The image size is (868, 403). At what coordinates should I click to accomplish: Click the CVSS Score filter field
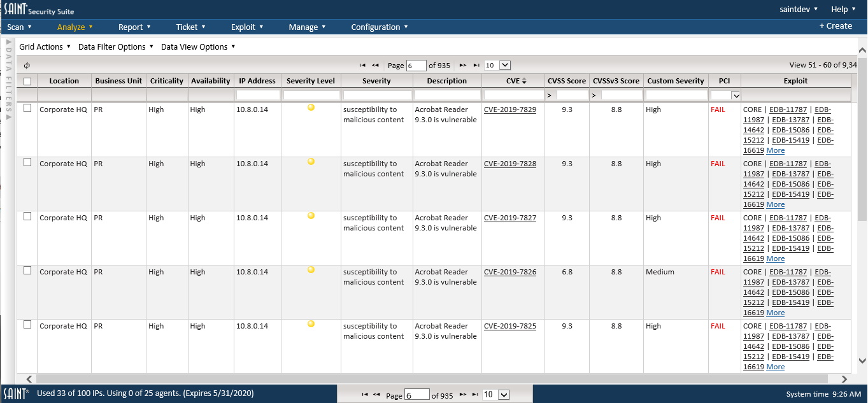point(572,95)
